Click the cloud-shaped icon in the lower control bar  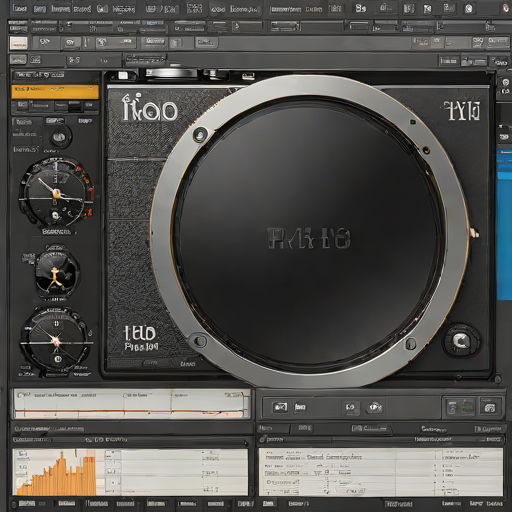[x=374, y=407]
